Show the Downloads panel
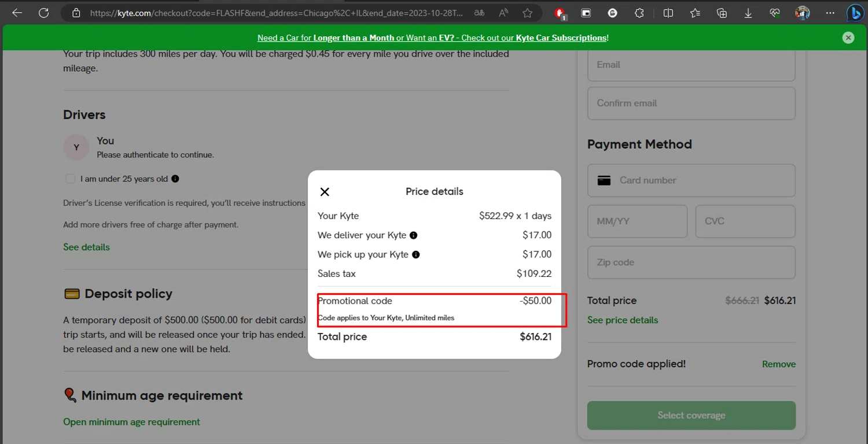Screen dimensions: 868x444 [748, 13]
